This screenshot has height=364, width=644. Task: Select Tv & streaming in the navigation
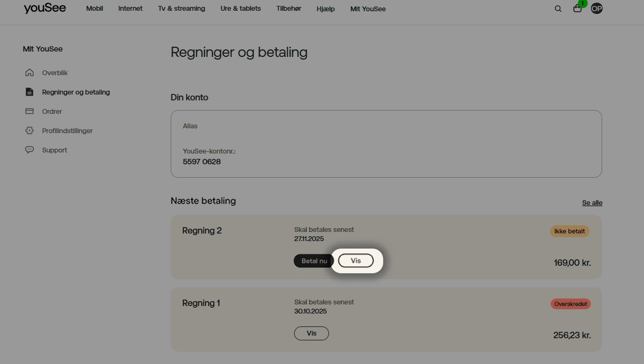click(x=181, y=9)
